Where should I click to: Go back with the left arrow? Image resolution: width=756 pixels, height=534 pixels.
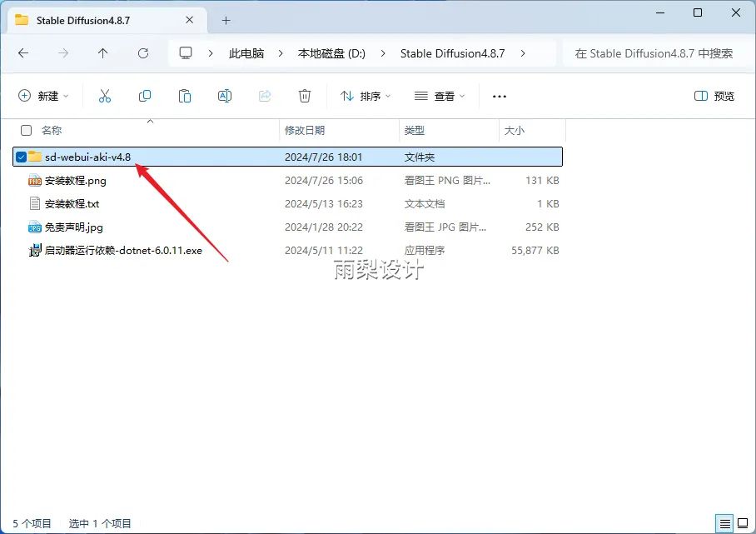click(23, 53)
